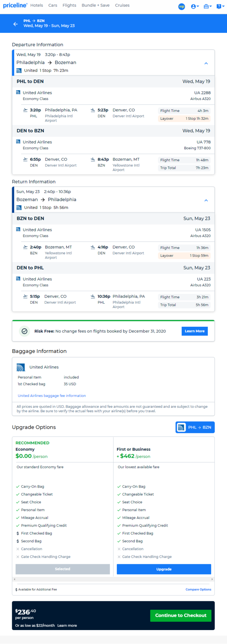Click United logo in return summary
This screenshot has width=227, height=644.
pos(19,208)
